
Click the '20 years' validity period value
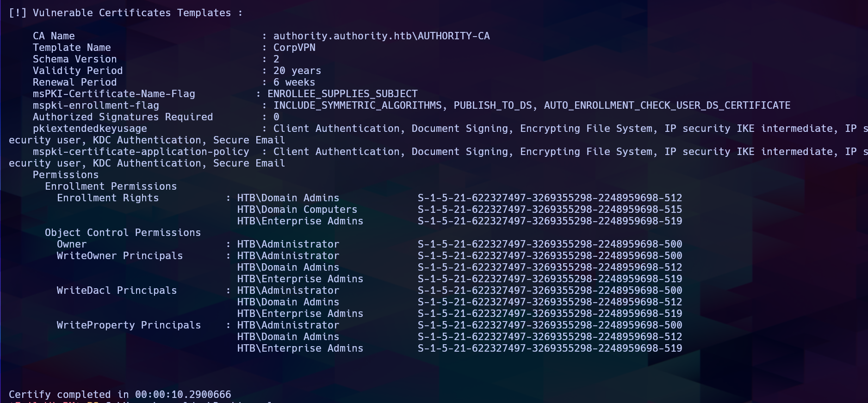(x=297, y=71)
